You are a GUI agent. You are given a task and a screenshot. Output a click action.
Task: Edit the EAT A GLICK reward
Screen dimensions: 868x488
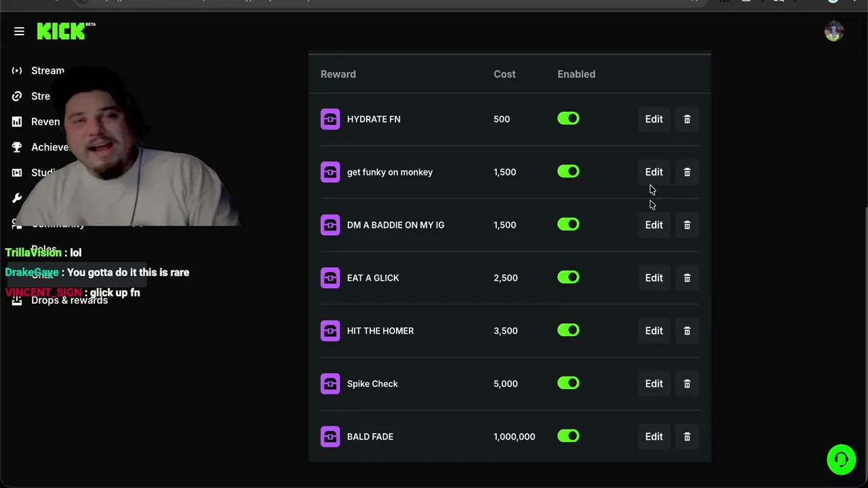coord(654,278)
